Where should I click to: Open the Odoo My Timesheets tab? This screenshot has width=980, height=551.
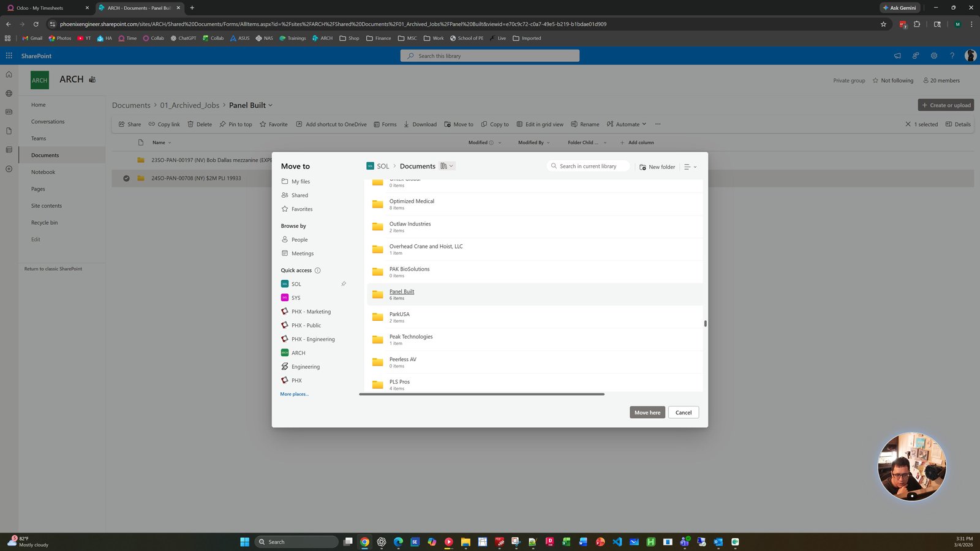click(x=47, y=8)
